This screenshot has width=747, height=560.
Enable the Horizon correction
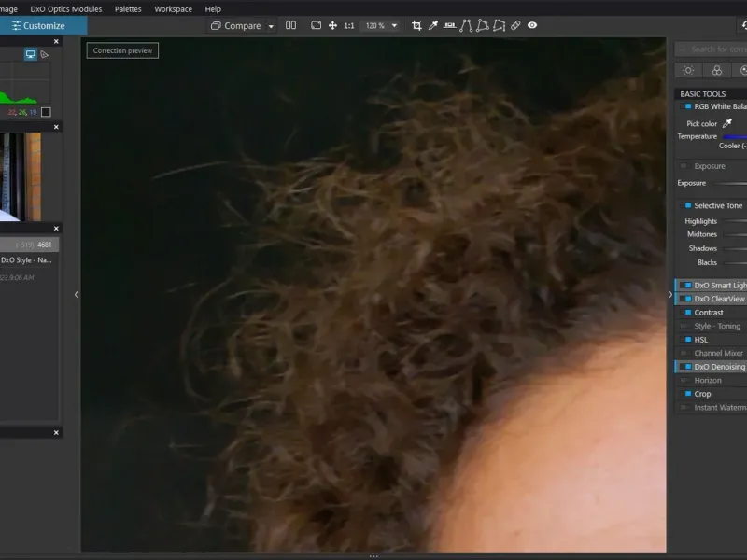(684, 381)
